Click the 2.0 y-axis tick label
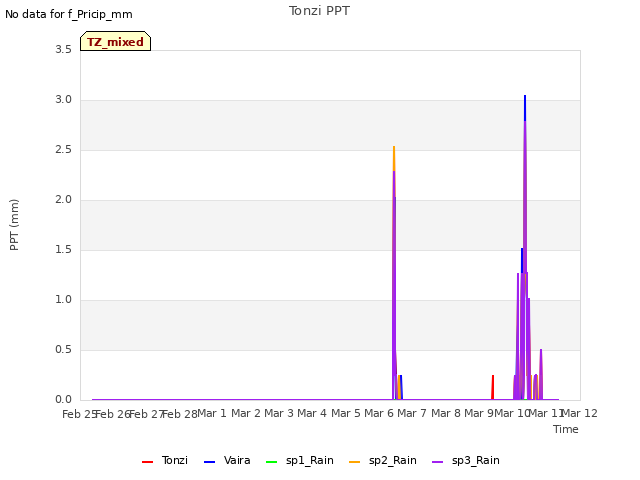The width and height of the screenshot is (640, 480). click(63, 200)
